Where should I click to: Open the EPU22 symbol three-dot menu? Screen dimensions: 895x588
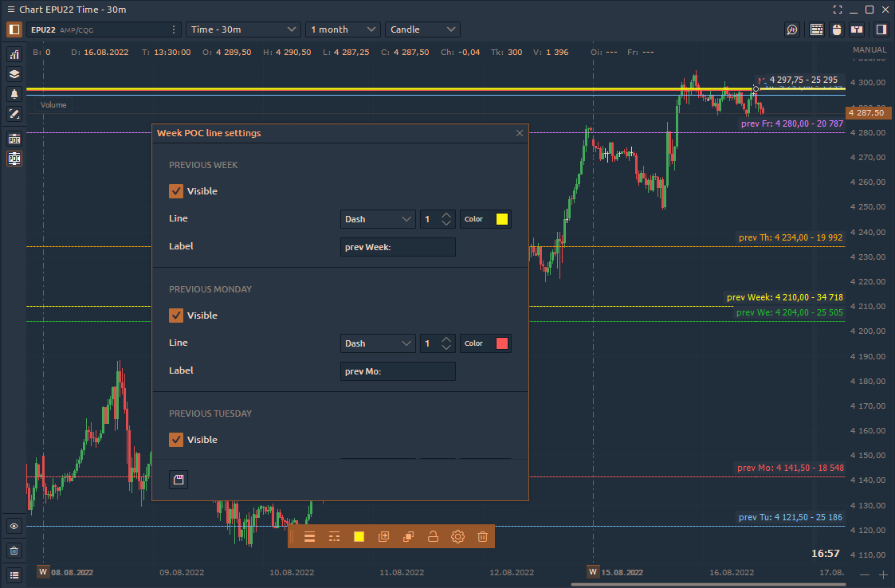click(x=174, y=29)
